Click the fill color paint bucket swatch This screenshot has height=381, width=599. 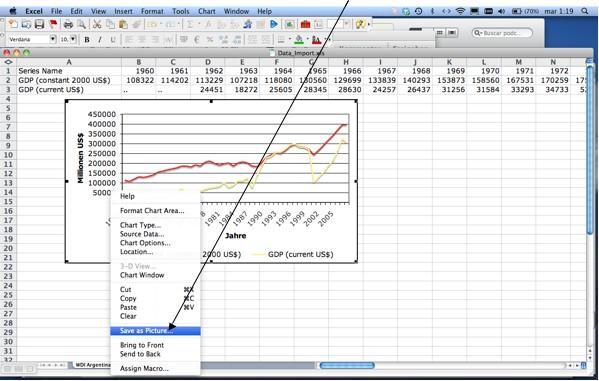(x=299, y=39)
